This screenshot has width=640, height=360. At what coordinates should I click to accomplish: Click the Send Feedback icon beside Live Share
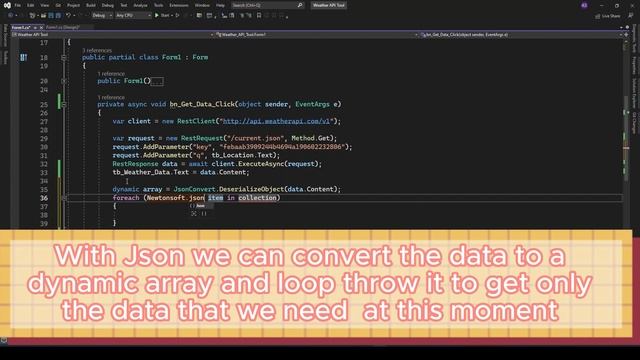click(x=631, y=16)
